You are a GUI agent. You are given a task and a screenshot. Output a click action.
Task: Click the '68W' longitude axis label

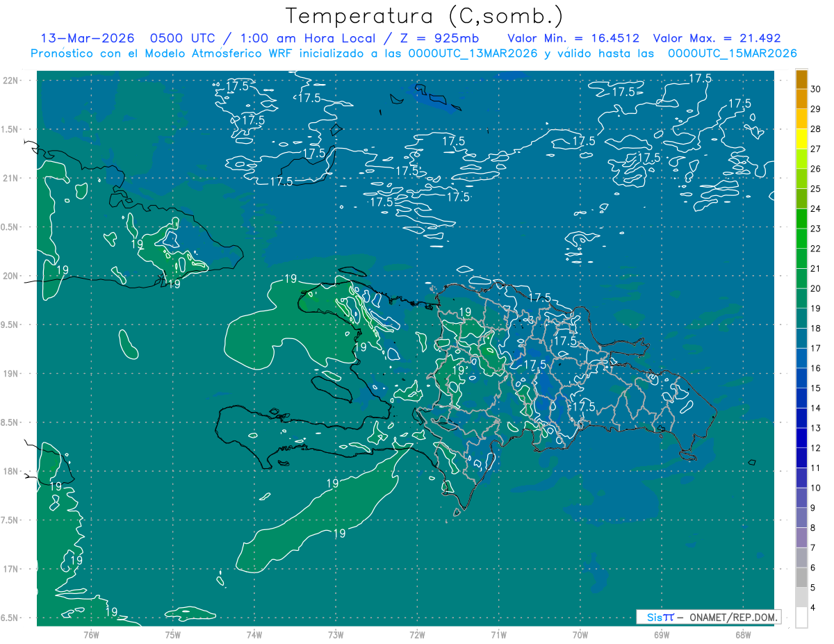743,635
